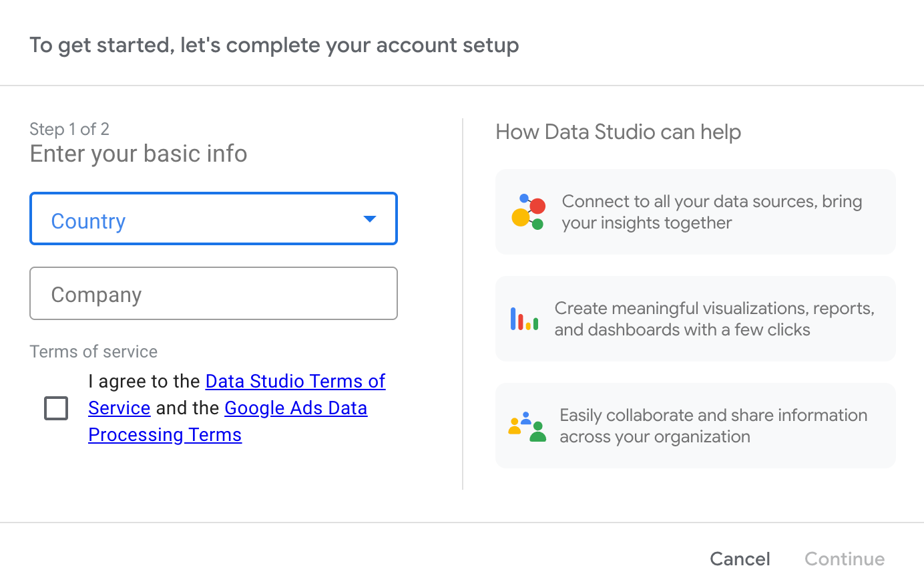
Task: Select the 'Easily collaborate and share information' card
Action: (696, 426)
